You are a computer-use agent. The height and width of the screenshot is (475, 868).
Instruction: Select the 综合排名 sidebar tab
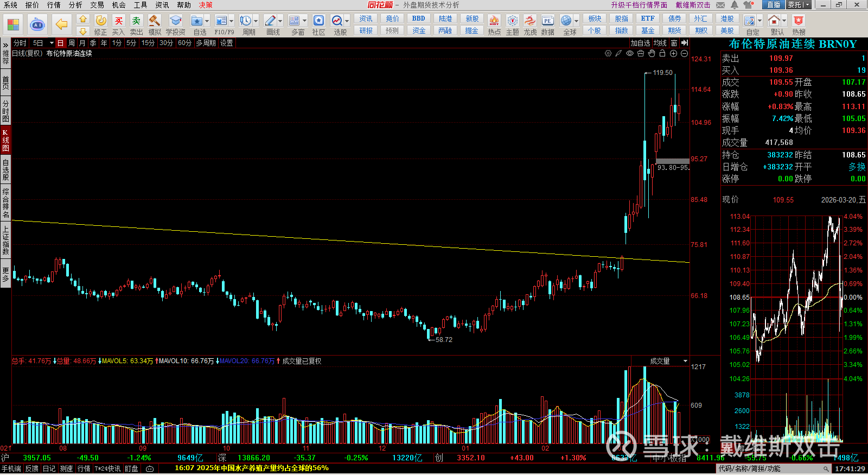tap(5, 203)
